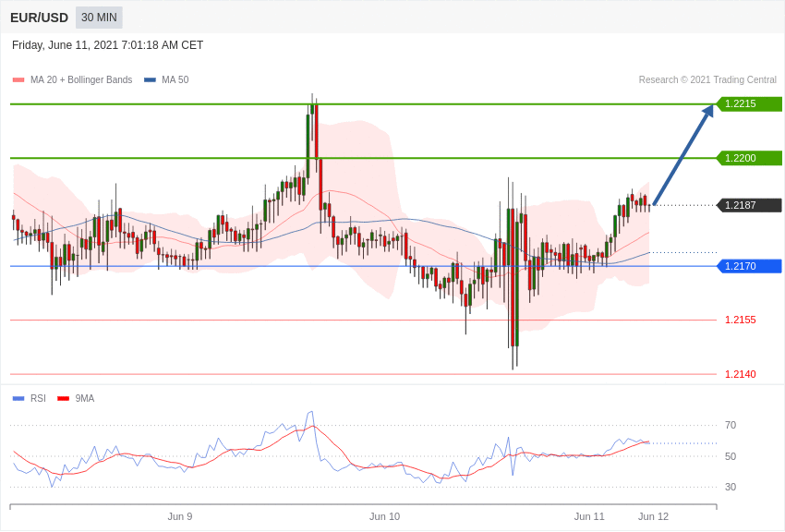Click the MA 50 legend label
This screenshot has height=532, width=785.
click(175, 80)
